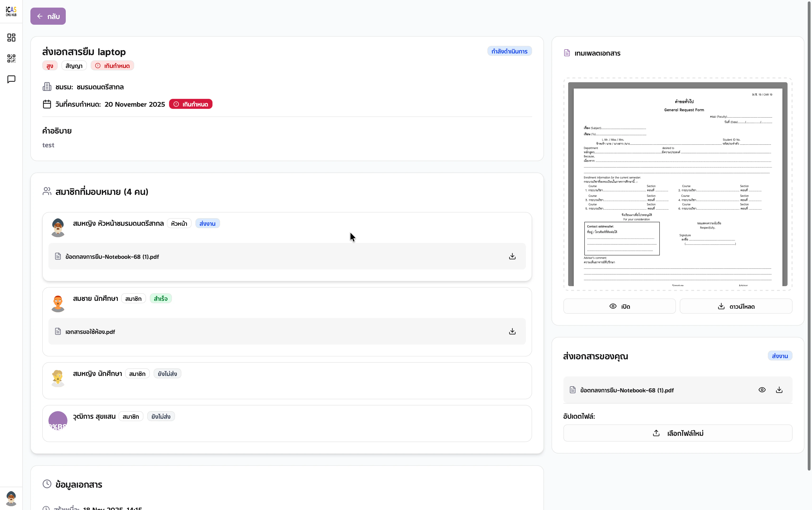Click the pink เกินกำหนด tag under the title
This screenshot has width=812, height=510.
[x=112, y=66]
